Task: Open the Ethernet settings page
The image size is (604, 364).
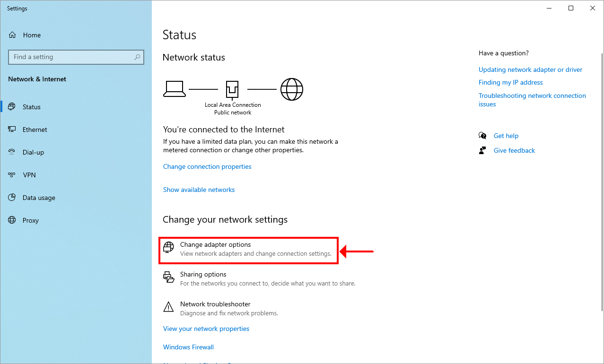Action: (35, 130)
